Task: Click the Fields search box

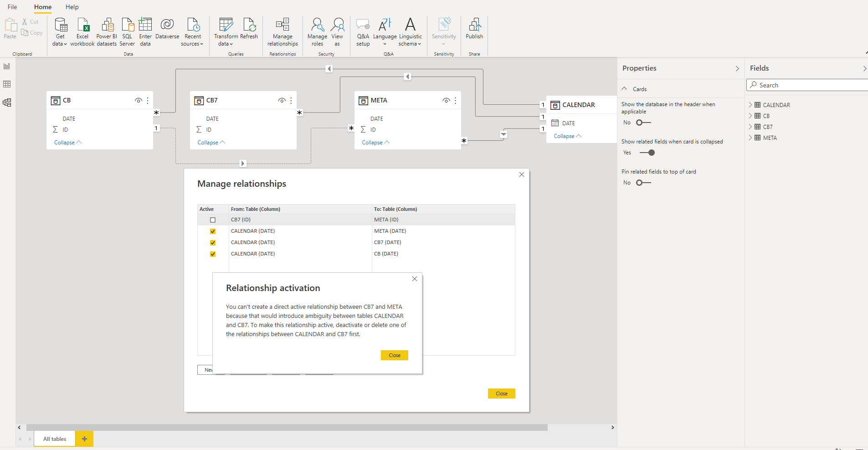Action: coord(807,85)
